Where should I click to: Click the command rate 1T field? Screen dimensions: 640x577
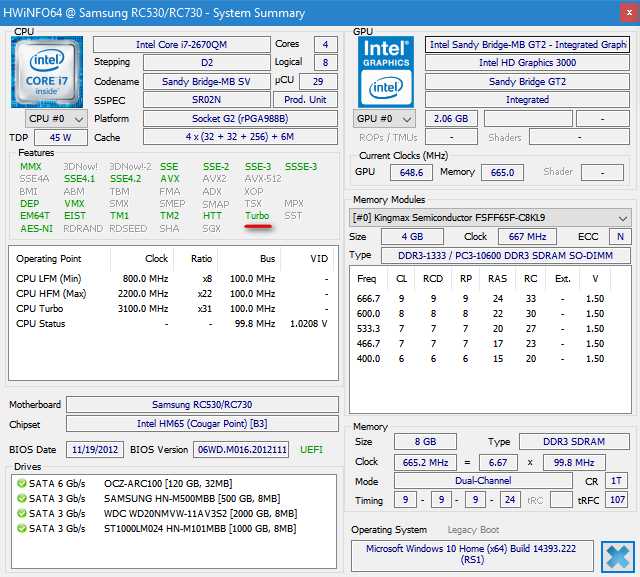(x=616, y=481)
